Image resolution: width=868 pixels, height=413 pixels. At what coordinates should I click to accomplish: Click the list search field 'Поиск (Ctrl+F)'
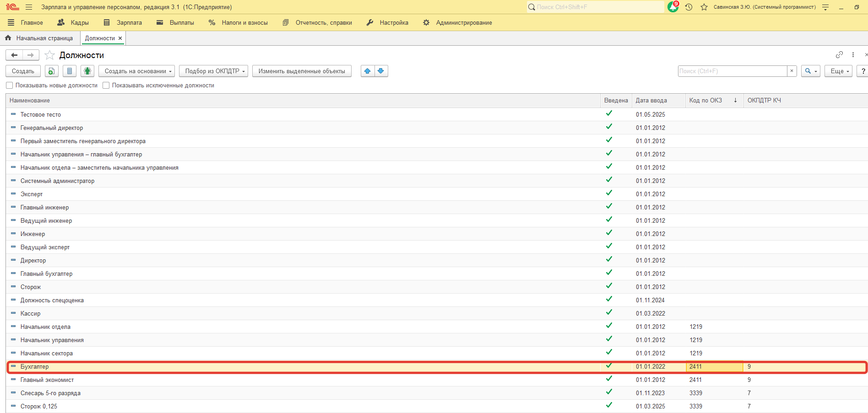point(732,71)
